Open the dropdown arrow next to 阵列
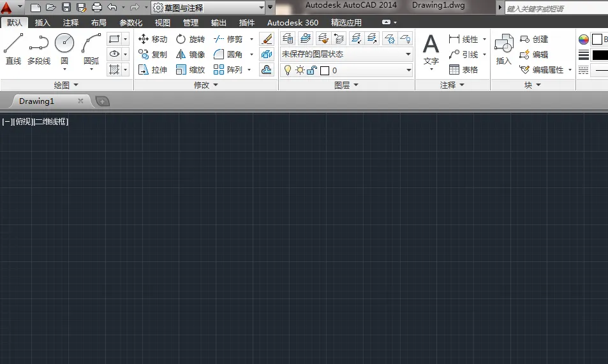This screenshot has height=364, width=608. 249,69
